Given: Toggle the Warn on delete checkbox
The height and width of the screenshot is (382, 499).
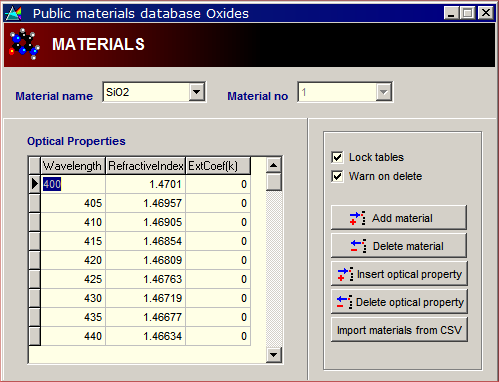Looking at the screenshot, I should point(337,176).
